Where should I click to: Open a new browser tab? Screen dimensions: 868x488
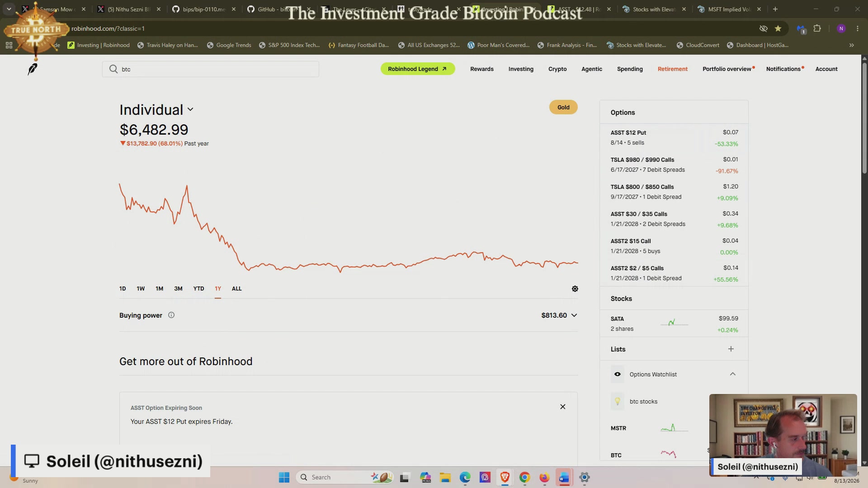click(x=775, y=9)
